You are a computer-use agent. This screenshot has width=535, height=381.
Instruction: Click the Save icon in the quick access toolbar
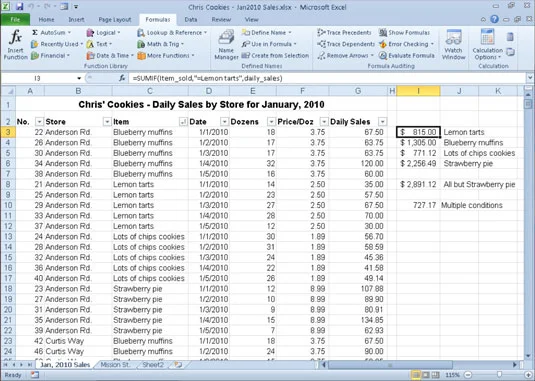coord(19,6)
